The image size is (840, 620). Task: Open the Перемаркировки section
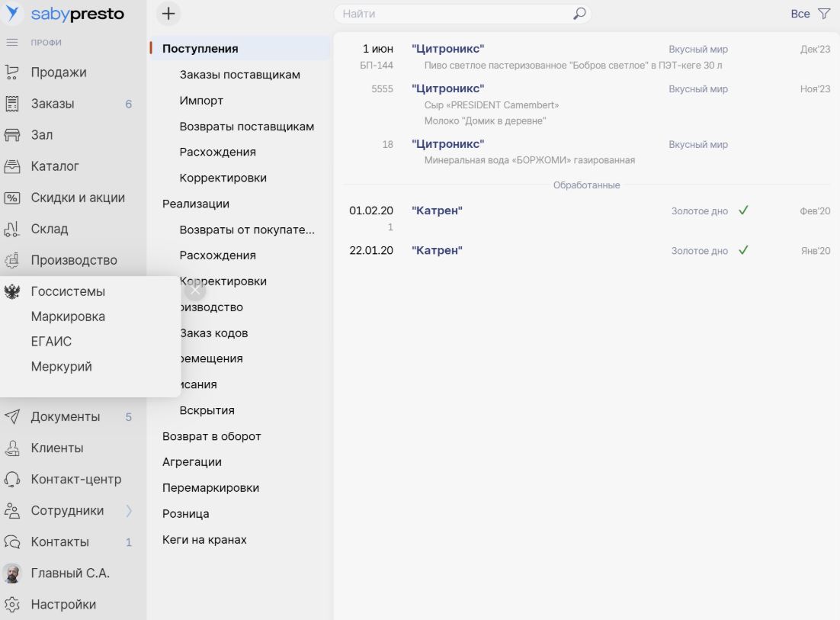coord(210,487)
